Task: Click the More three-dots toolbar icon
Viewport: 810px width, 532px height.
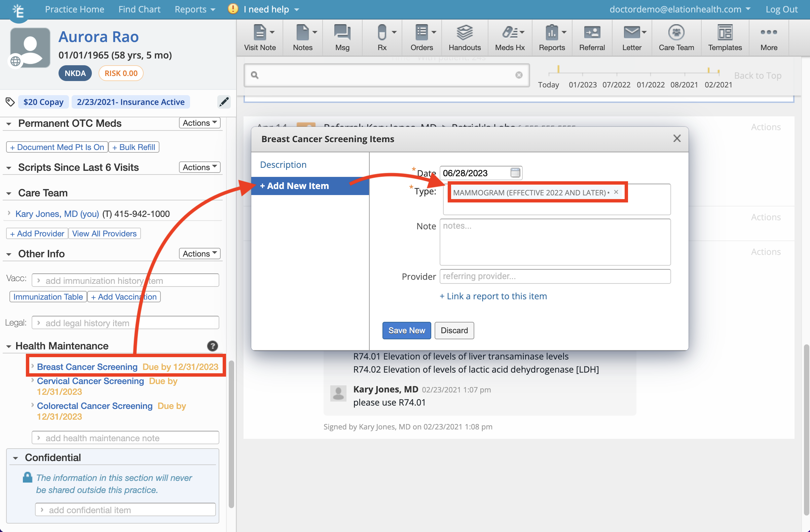Action: [x=768, y=37]
